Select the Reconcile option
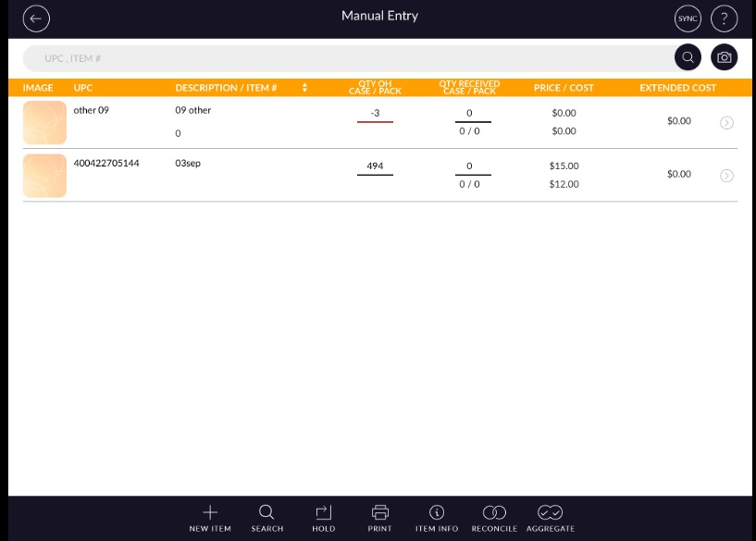 click(x=494, y=518)
